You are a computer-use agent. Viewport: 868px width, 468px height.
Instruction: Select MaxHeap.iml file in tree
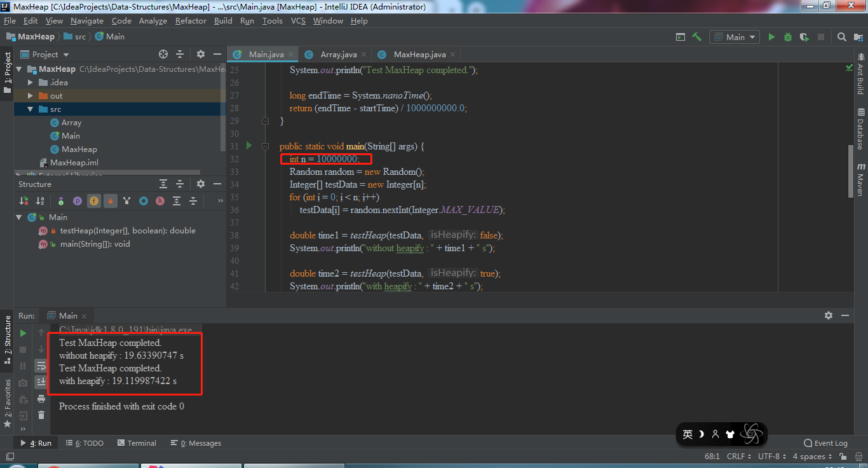point(74,162)
